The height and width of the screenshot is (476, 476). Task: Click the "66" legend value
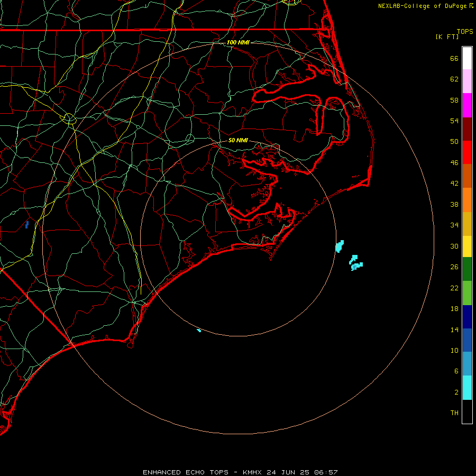tap(454, 58)
